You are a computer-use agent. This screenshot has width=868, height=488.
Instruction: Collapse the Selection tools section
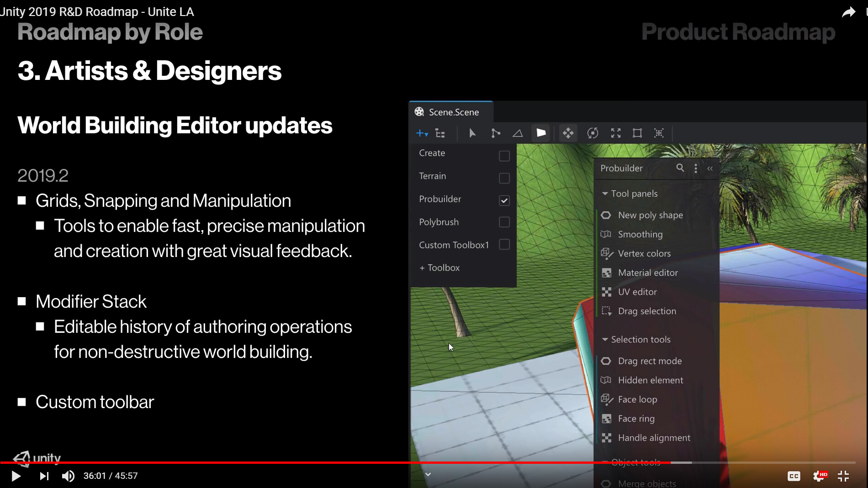tap(605, 339)
